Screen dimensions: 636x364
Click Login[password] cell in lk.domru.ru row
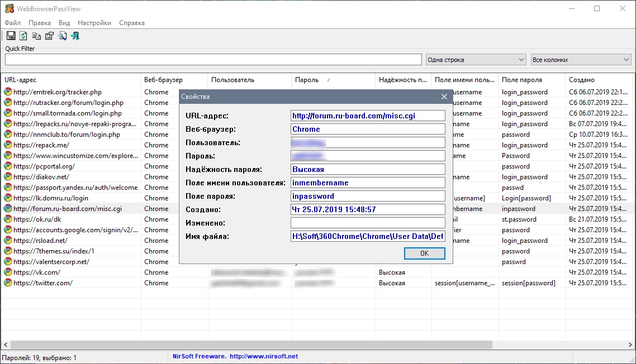pos(526,198)
